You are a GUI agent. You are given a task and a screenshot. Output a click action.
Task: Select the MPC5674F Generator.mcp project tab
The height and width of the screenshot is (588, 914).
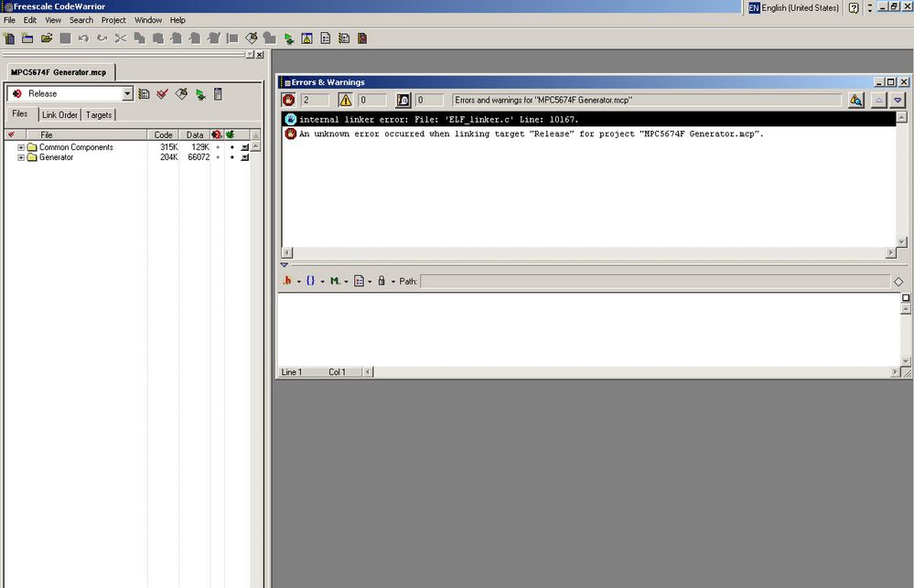pyautogui.click(x=59, y=72)
